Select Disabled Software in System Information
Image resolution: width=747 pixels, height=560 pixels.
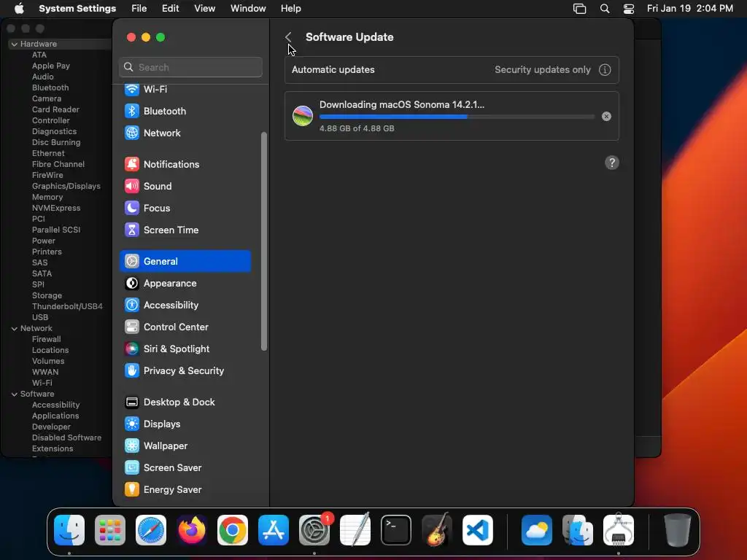(x=66, y=438)
